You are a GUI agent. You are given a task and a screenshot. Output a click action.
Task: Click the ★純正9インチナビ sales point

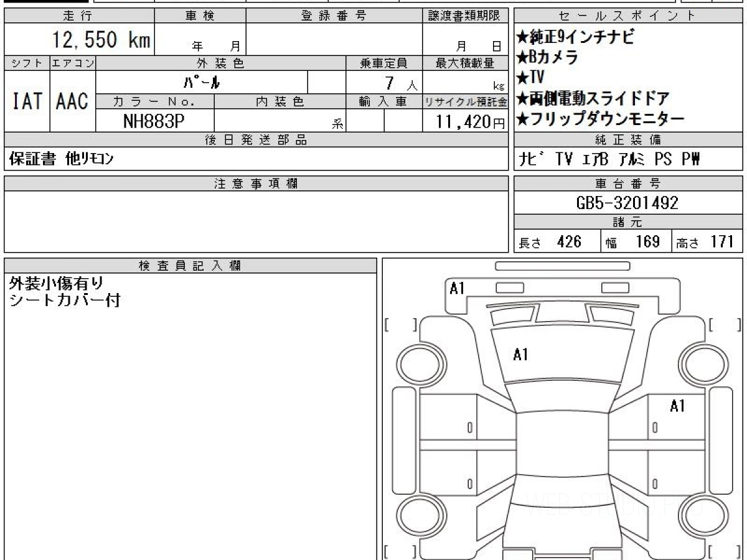point(576,38)
